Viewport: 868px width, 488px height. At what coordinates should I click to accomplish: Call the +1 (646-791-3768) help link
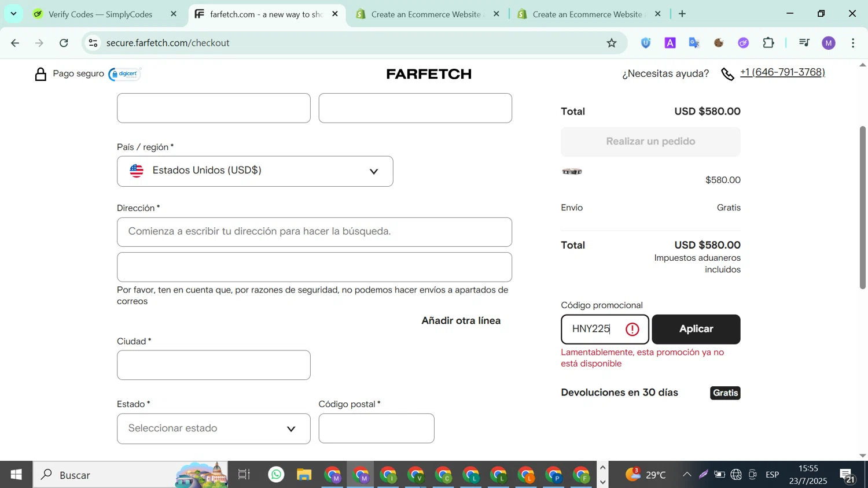click(x=782, y=72)
